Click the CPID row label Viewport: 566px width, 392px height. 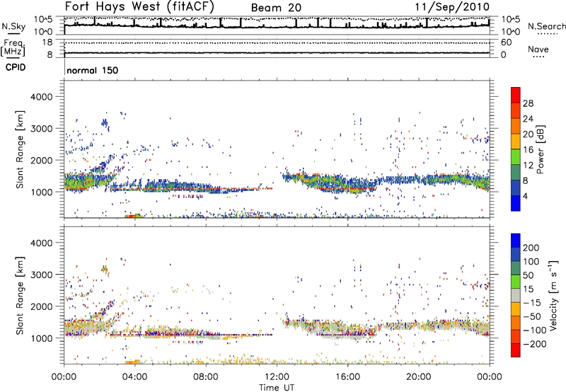click(x=16, y=67)
